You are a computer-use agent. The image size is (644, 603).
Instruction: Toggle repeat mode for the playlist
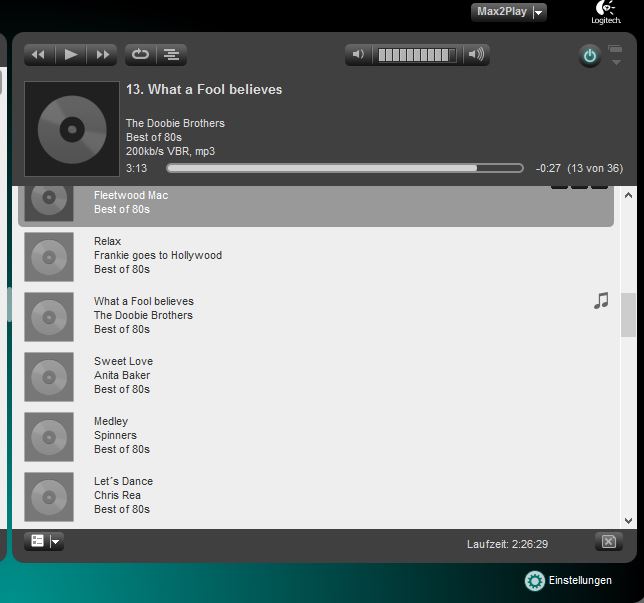[x=140, y=55]
